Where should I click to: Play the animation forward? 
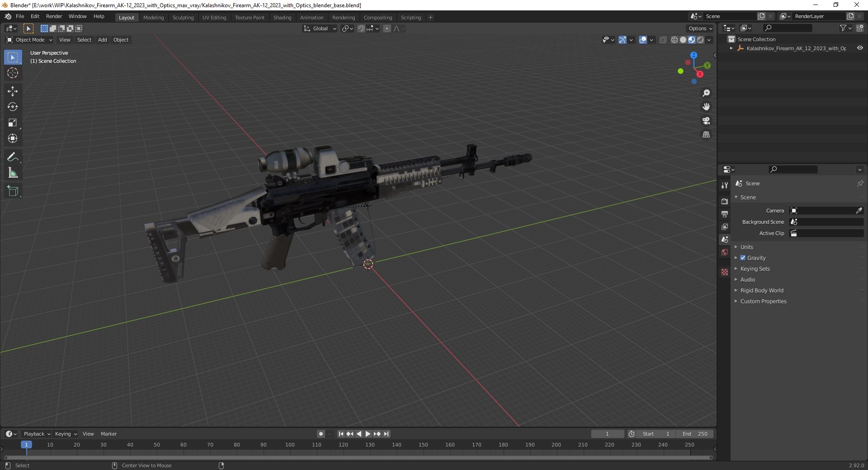coord(368,434)
